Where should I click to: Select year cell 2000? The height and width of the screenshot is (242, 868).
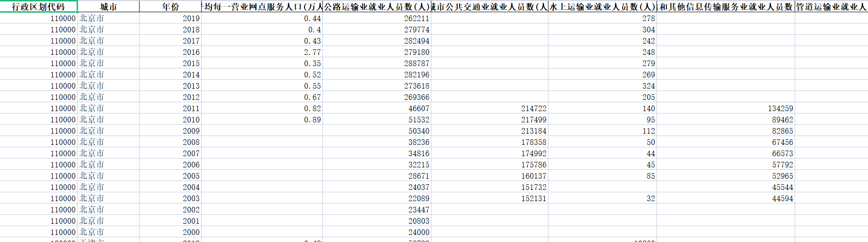click(x=170, y=232)
